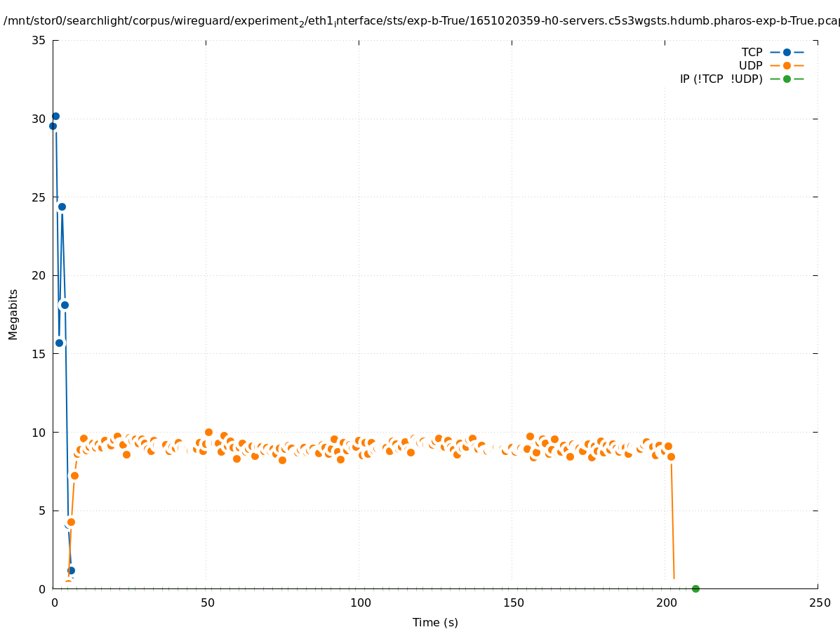Click the 20 tick label on the Megabits axis
This screenshot has width=840, height=632.
coord(39,275)
